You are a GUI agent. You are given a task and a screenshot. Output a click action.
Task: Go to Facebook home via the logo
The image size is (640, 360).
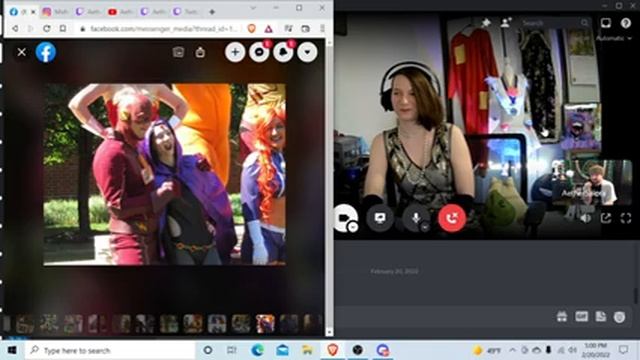pos(46,52)
